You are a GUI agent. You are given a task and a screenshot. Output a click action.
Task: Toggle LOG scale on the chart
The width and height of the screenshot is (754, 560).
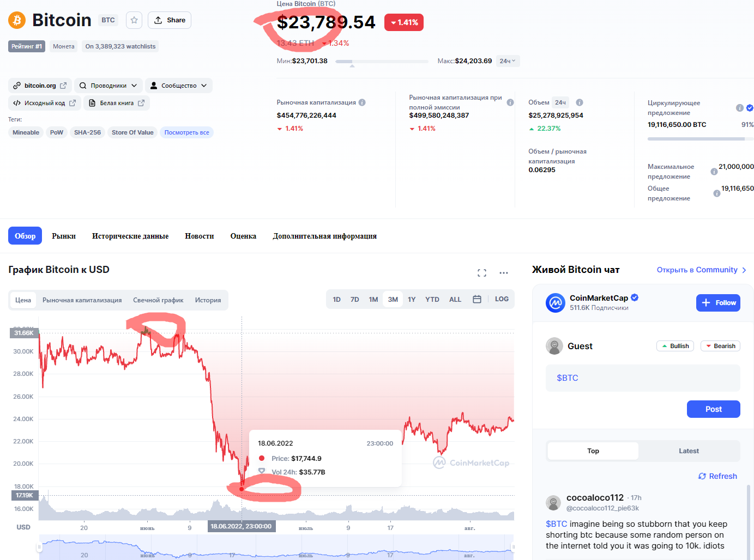click(x=502, y=299)
